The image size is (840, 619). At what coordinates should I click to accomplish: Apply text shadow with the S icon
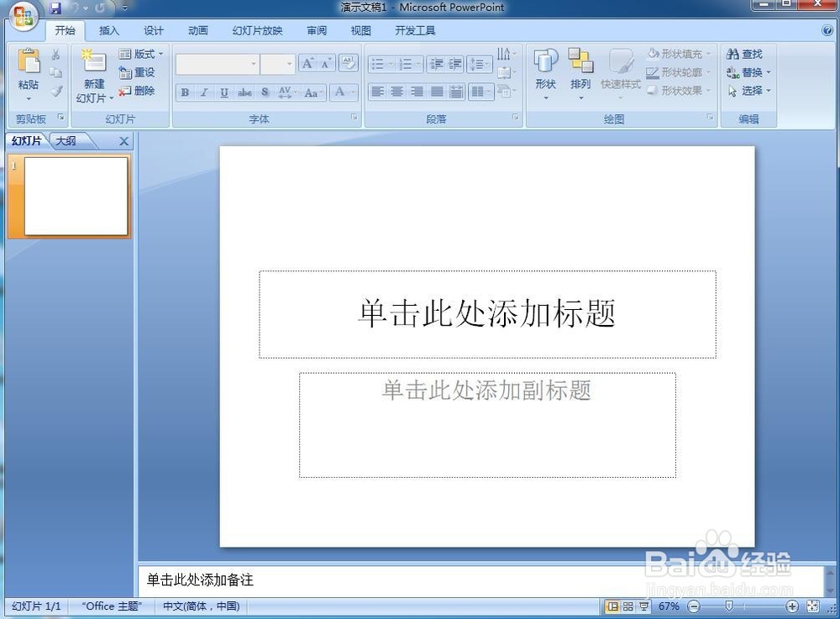[x=265, y=92]
